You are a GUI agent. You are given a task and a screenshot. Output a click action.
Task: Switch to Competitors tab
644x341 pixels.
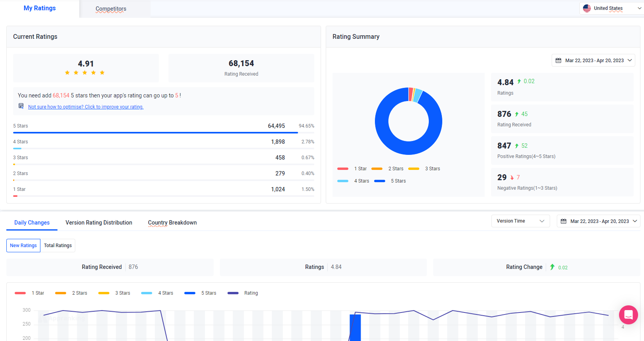pos(111,9)
